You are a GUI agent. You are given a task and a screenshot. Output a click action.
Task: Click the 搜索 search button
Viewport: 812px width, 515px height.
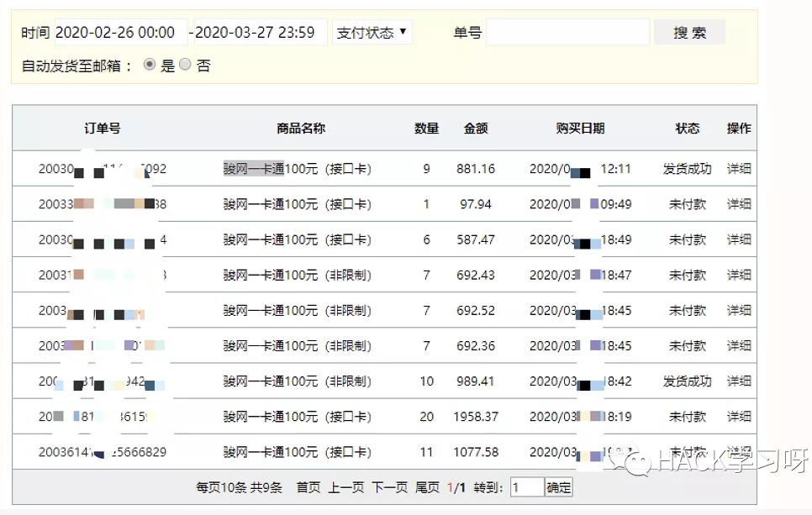(689, 32)
